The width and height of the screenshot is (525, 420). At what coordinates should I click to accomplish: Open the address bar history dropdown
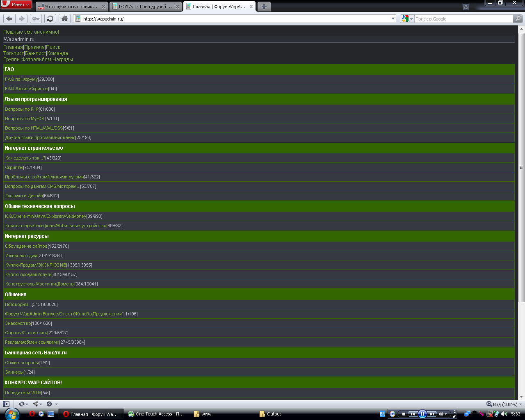pyautogui.click(x=393, y=18)
